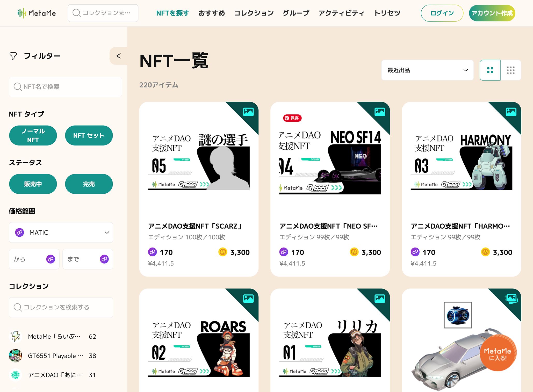This screenshot has height=392, width=533.
Task: Open the MATIC currency dropdown
Action: tap(61, 233)
